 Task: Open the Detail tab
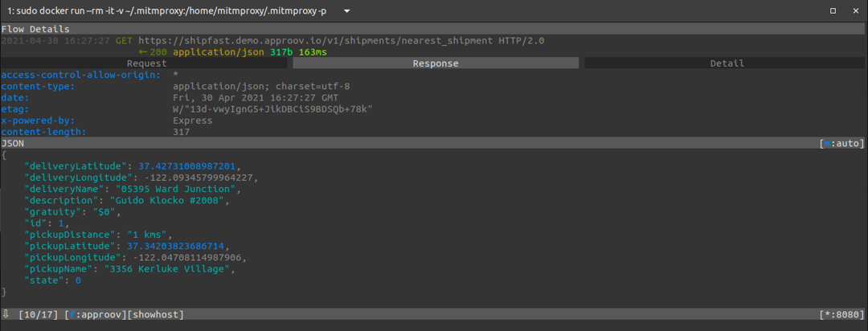727,63
